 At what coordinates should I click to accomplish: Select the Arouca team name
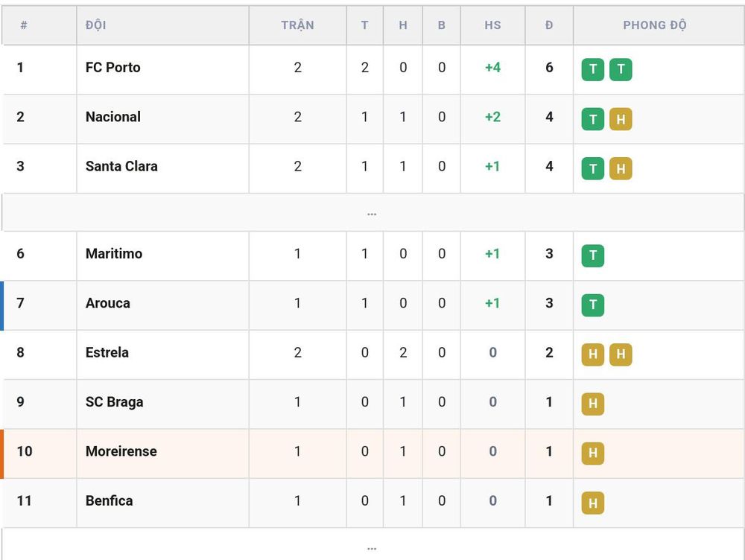click(x=108, y=303)
